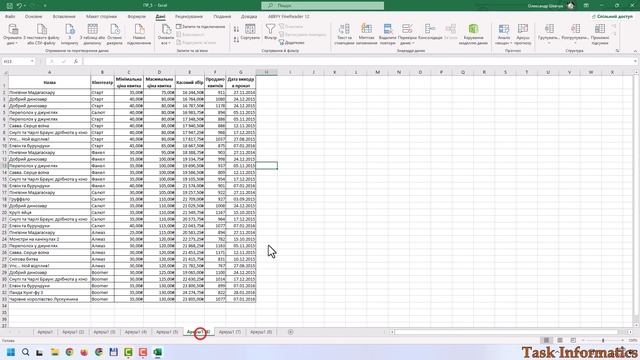
Task: Open the Review (Рецензування) ribbon tab
Action: 189,17
